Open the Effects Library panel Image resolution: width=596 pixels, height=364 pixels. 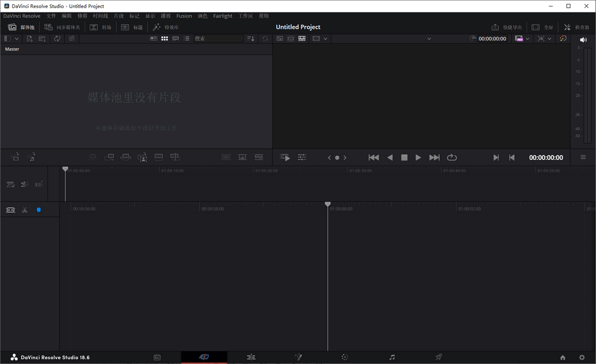165,27
